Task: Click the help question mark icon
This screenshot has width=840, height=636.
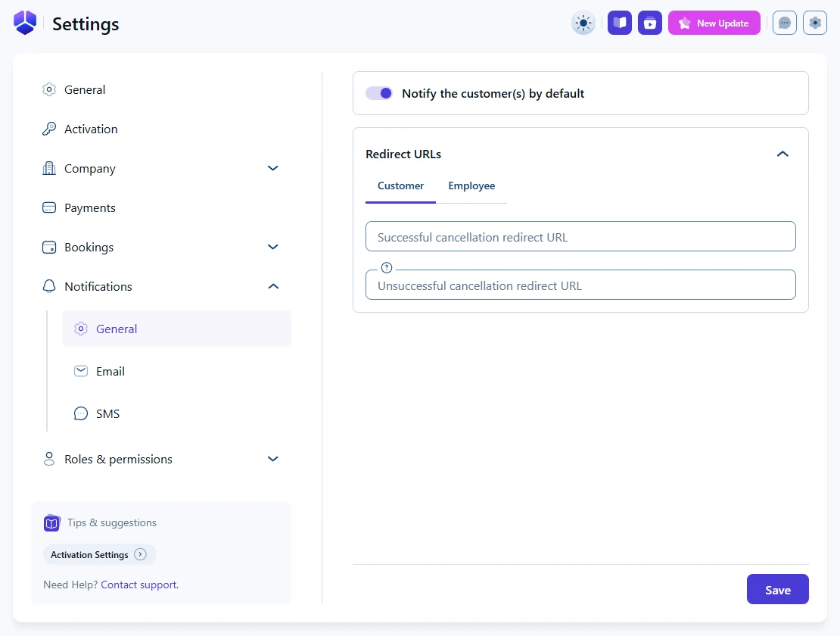Action: 387,267
